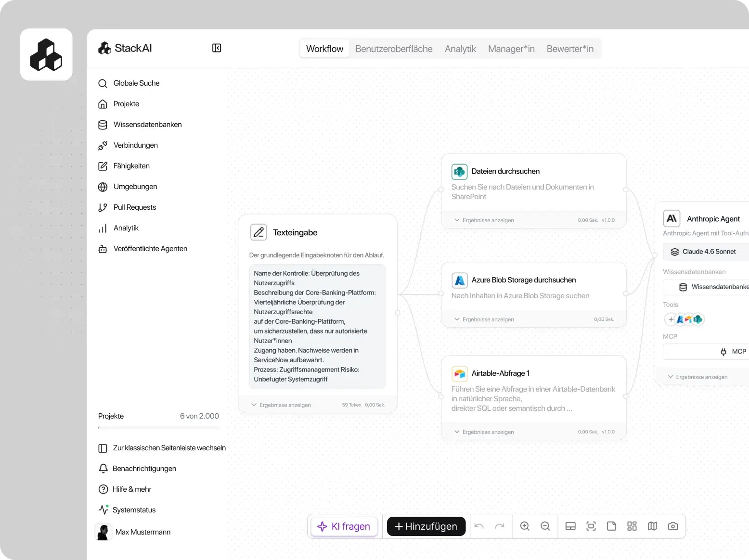Click the "6 von 2.000" projects count
This screenshot has width=749, height=560.
[x=199, y=417]
